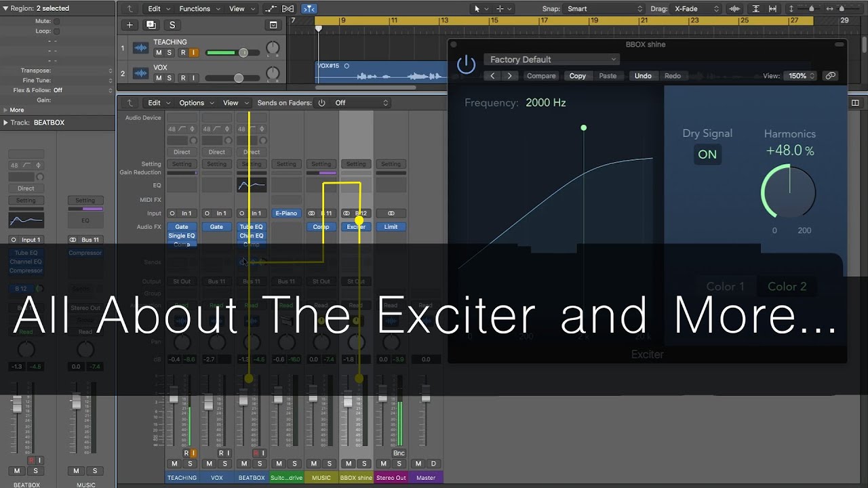Click the Compare button in plugin header
The height and width of the screenshot is (488, 868).
[x=541, y=76]
